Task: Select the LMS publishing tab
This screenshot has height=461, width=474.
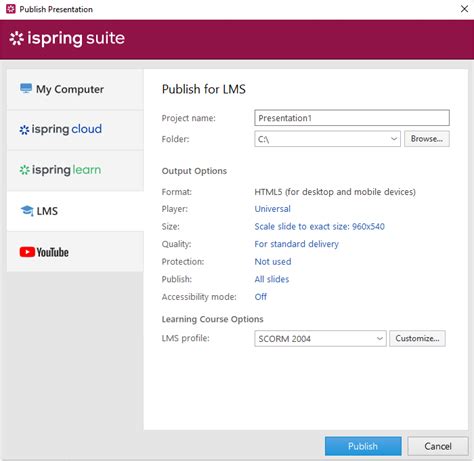Action: pos(75,211)
